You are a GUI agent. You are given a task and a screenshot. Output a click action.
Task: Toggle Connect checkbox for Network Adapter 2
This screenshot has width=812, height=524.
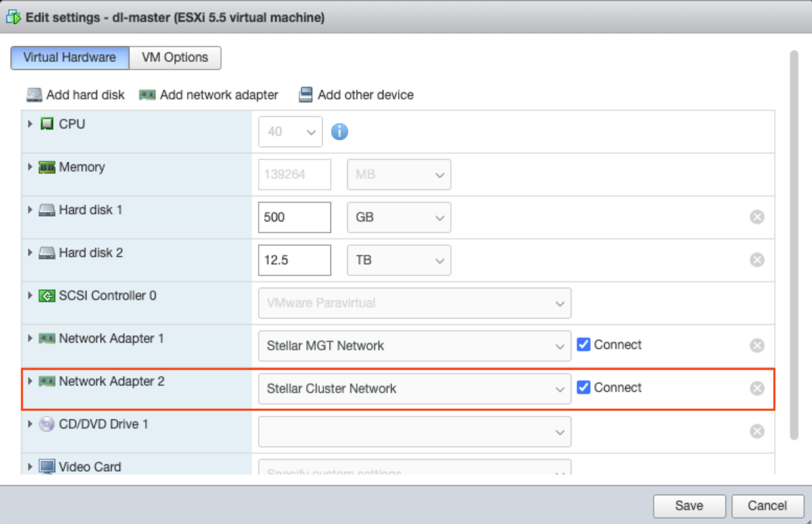coord(584,388)
